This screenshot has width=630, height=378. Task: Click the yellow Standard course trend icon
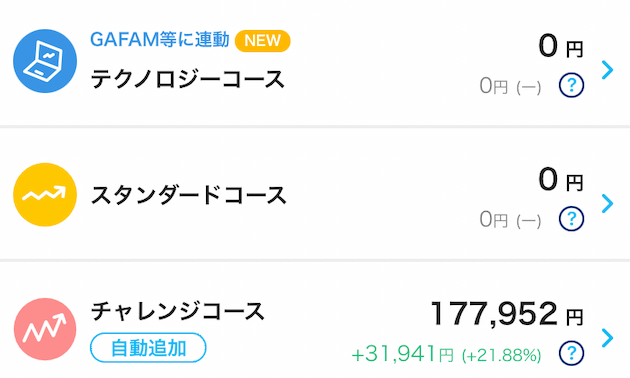45,195
